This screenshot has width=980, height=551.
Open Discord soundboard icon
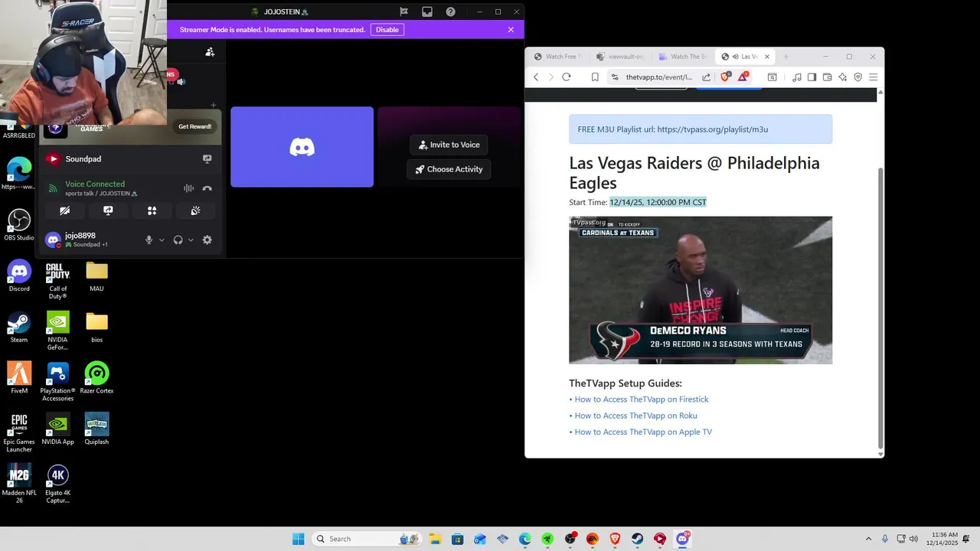point(195,210)
